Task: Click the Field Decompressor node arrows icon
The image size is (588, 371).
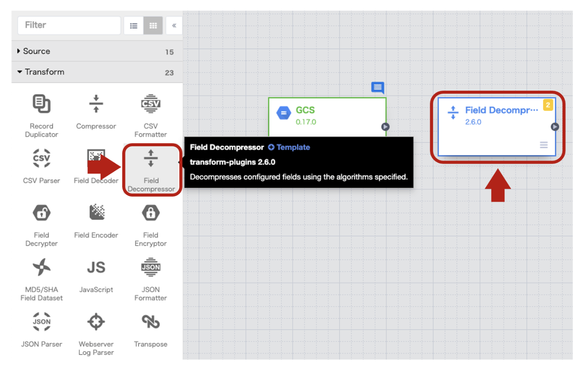Action: click(x=453, y=113)
